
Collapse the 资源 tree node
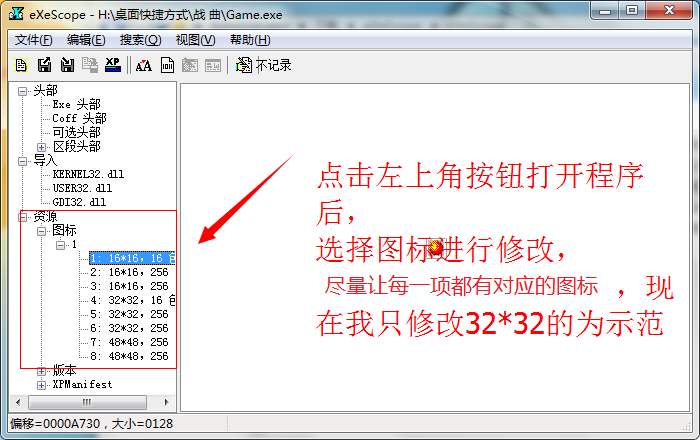coord(22,217)
